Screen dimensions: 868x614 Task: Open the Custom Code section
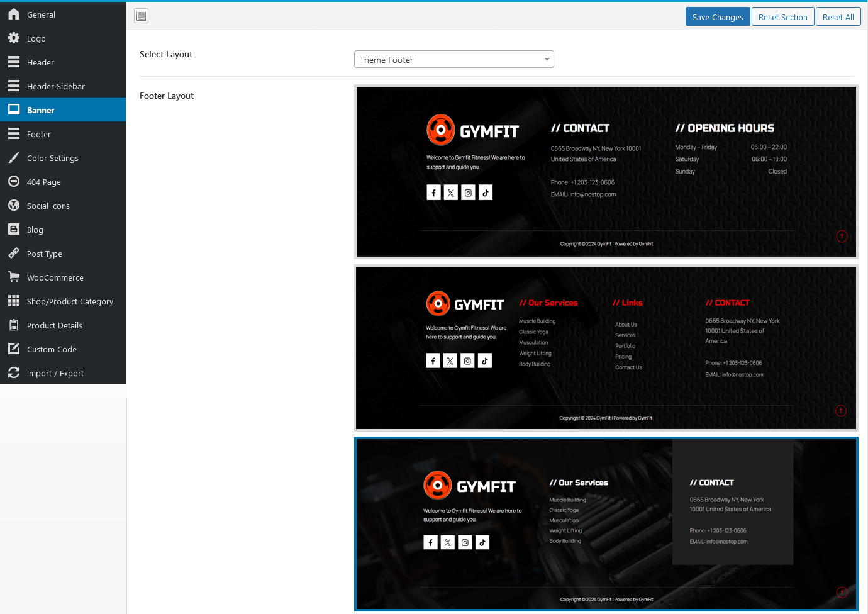(14, 349)
